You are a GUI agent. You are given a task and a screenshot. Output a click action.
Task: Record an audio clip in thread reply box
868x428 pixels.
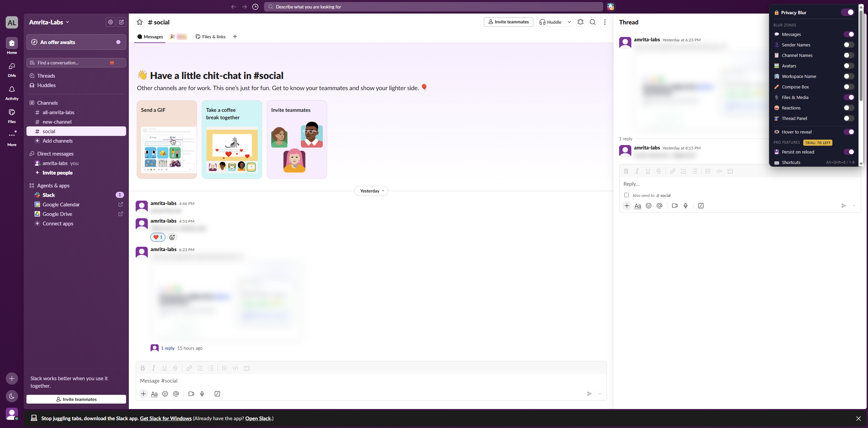(x=686, y=206)
